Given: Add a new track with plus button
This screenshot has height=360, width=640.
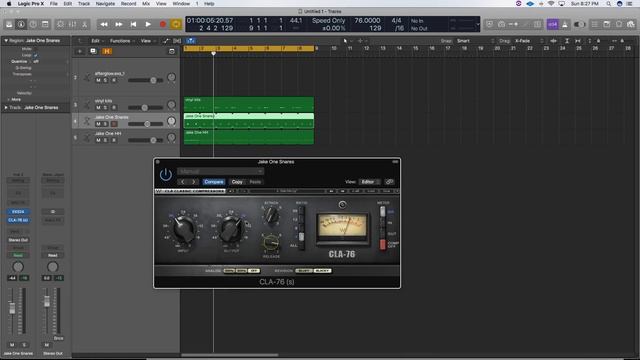Looking at the screenshot, I should tap(80, 51).
